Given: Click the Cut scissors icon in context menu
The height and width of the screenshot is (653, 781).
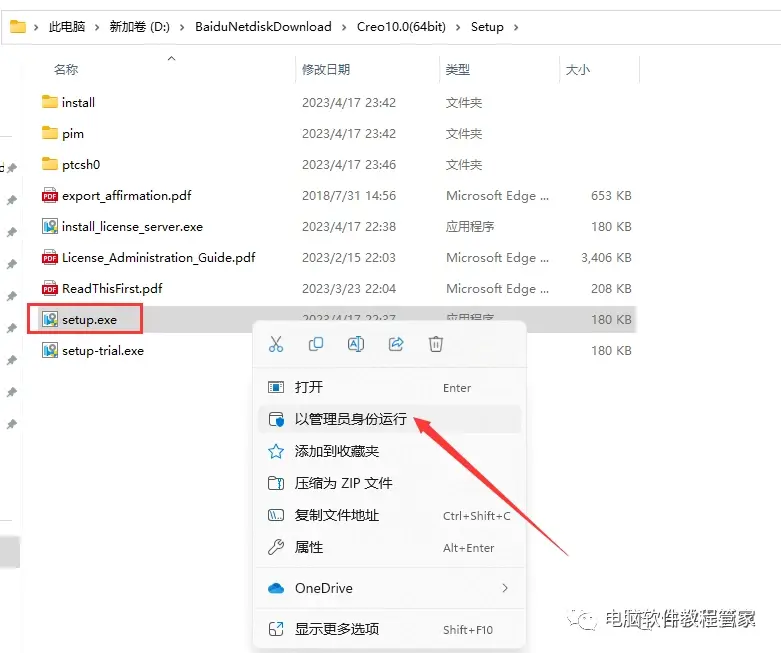Looking at the screenshot, I should [276, 344].
